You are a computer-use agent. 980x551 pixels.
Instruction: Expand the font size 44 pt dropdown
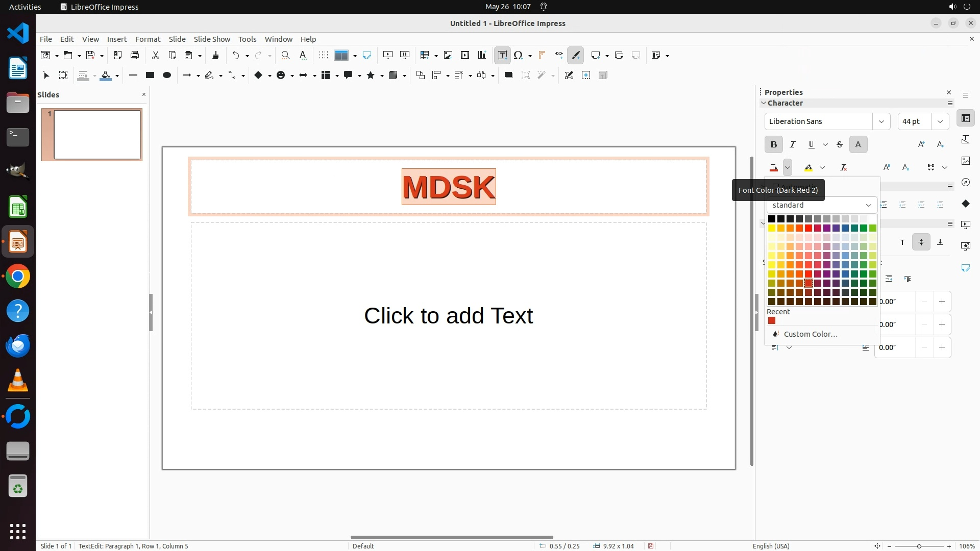(940, 121)
